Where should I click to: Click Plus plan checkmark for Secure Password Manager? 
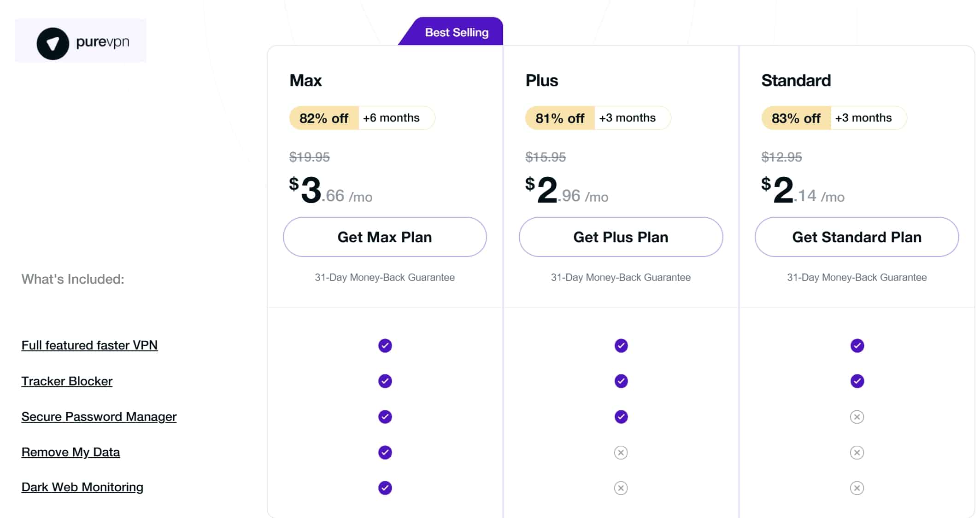pos(621,417)
